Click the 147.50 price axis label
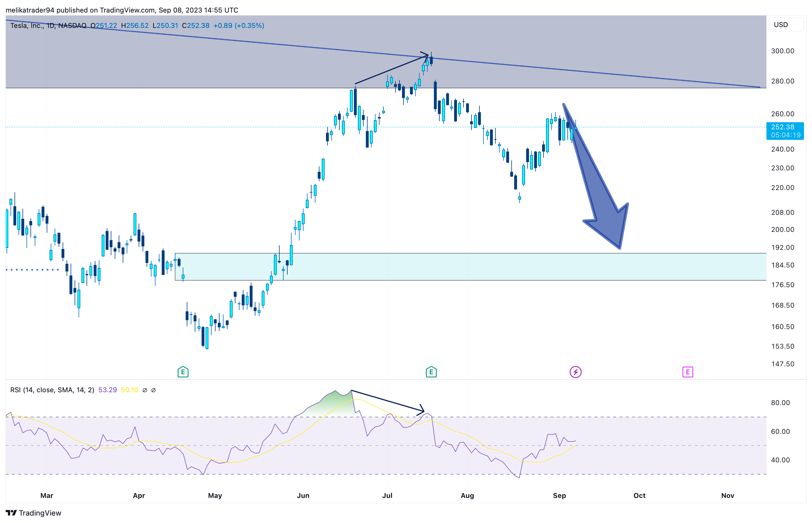The image size is (812, 523). tap(782, 364)
